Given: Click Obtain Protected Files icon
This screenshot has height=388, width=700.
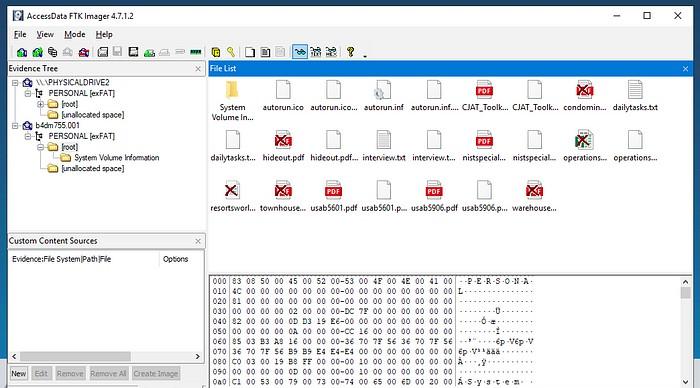Looking at the screenshot, I should pos(216,52).
